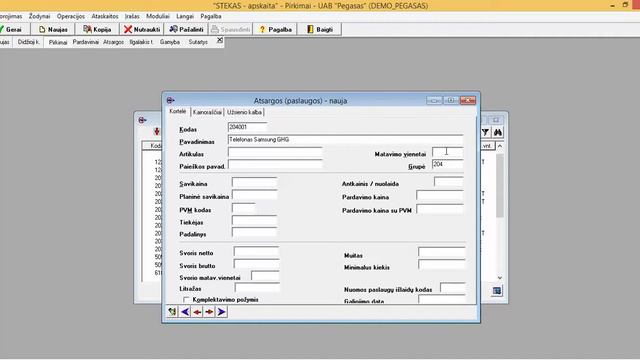640x360 pixels.
Task: Click the exit-door icon in the dialog footer
Action: 172,312
